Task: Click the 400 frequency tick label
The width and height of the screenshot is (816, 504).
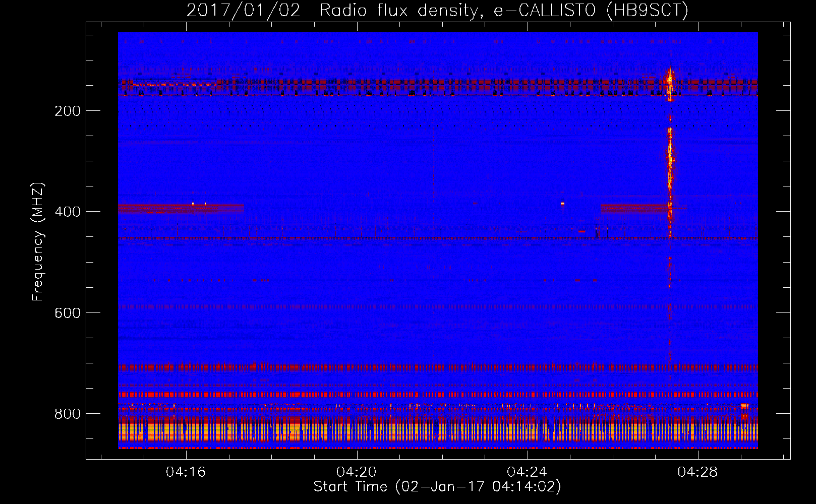Action: (x=68, y=212)
